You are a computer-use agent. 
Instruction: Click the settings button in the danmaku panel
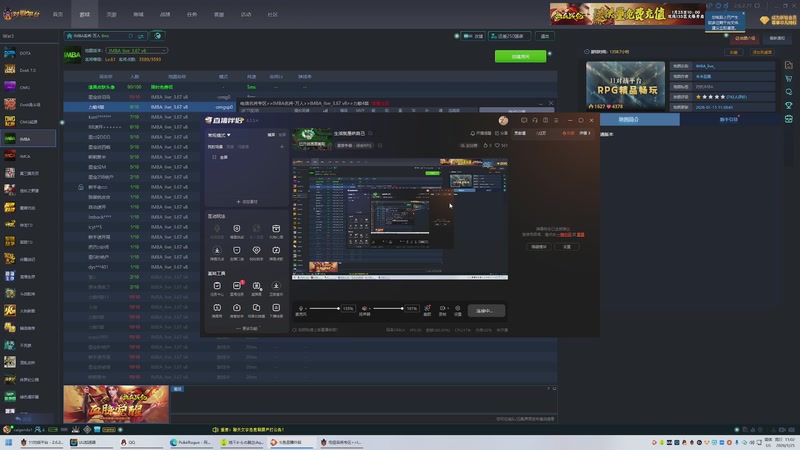567,247
